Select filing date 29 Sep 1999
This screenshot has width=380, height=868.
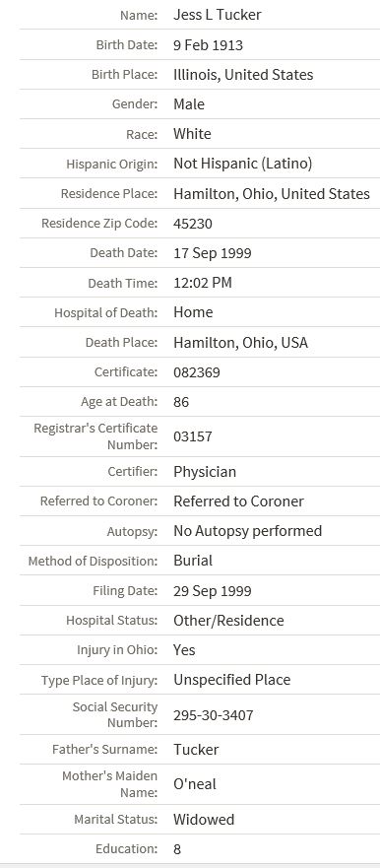tap(213, 591)
